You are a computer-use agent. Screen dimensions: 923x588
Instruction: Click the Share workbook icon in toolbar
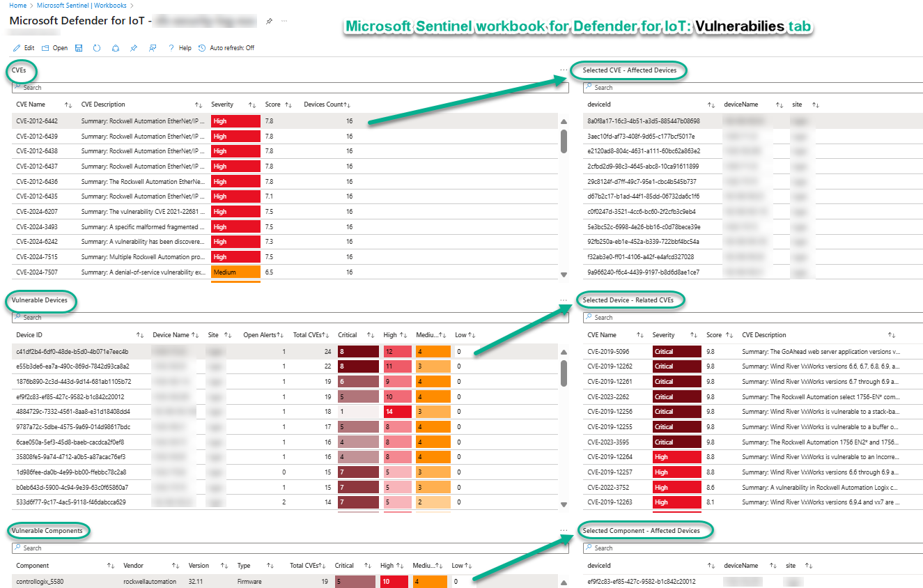[116, 48]
